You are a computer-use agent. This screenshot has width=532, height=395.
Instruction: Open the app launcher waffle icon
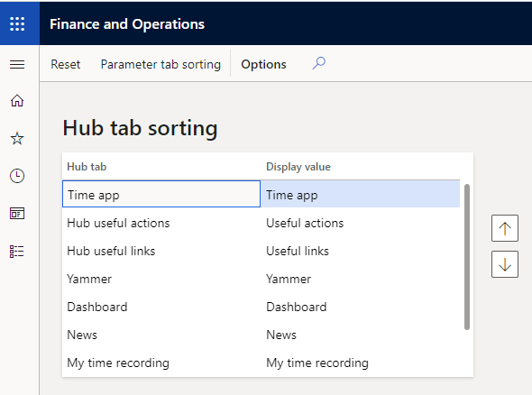(17, 23)
